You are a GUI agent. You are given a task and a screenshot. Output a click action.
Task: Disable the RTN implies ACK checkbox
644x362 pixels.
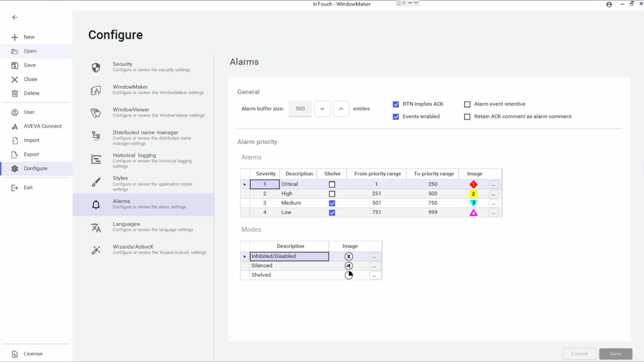396,104
